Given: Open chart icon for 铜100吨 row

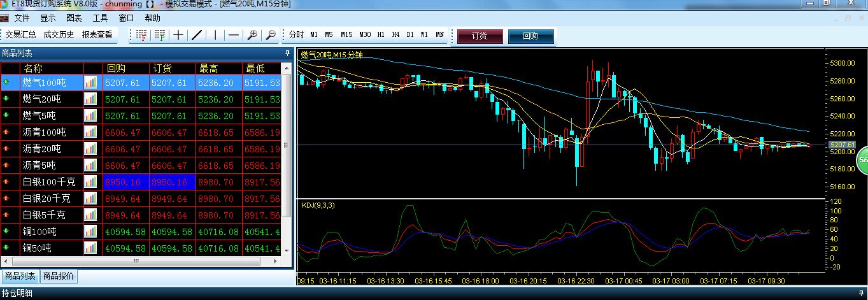Looking at the screenshot, I should (90, 231).
